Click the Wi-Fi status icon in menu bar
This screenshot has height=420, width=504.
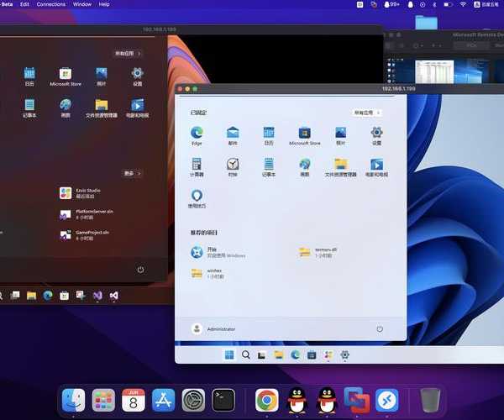[463, 4]
